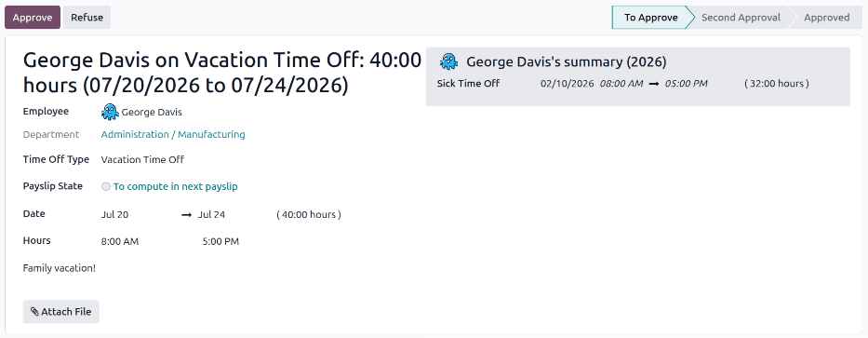Image resolution: width=868 pixels, height=338 pixels.
Task: Click the arrow between Jul 20 and Jul 24
Action: click(187, 214)
